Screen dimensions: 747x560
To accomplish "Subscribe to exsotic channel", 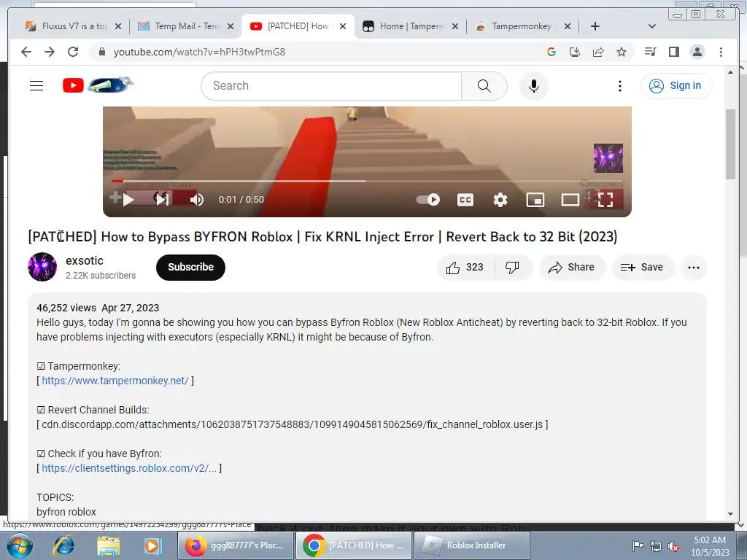I will 190,267.
